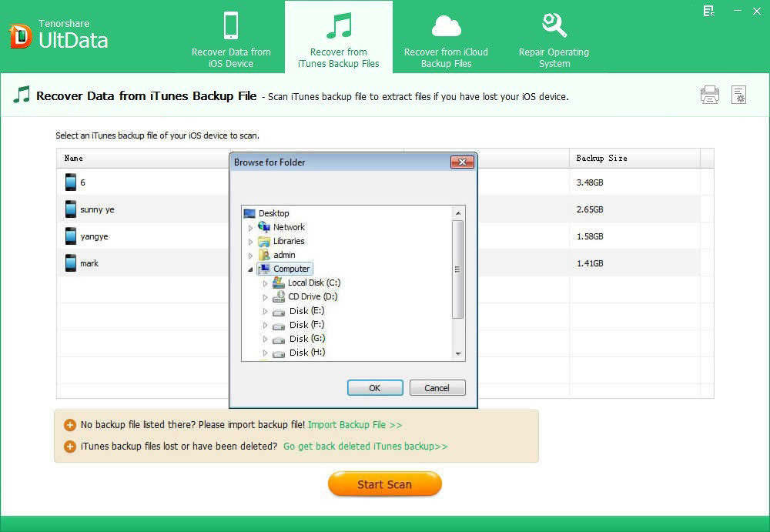
Task: Select the 'Network' label in tree
Action: [290, 227]
